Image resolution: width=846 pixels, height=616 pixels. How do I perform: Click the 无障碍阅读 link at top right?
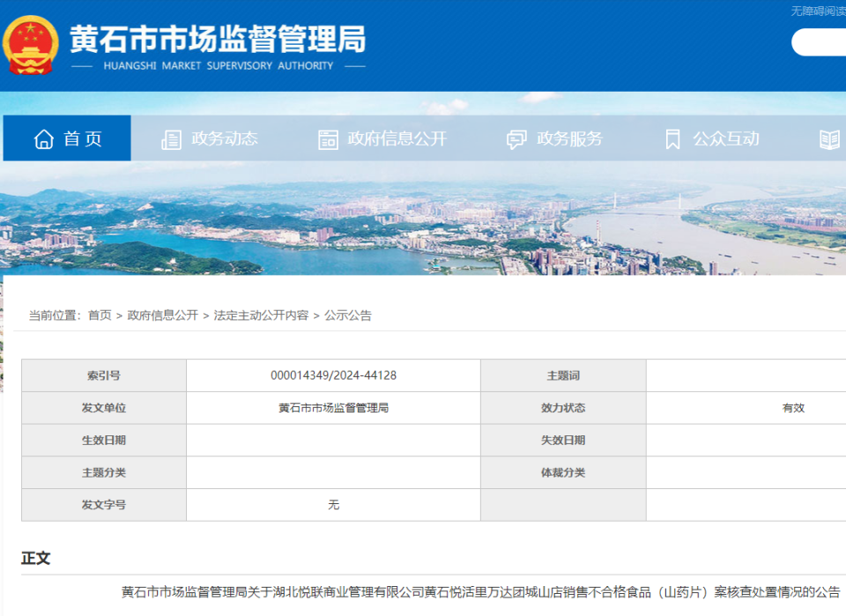tap(818, 11)
